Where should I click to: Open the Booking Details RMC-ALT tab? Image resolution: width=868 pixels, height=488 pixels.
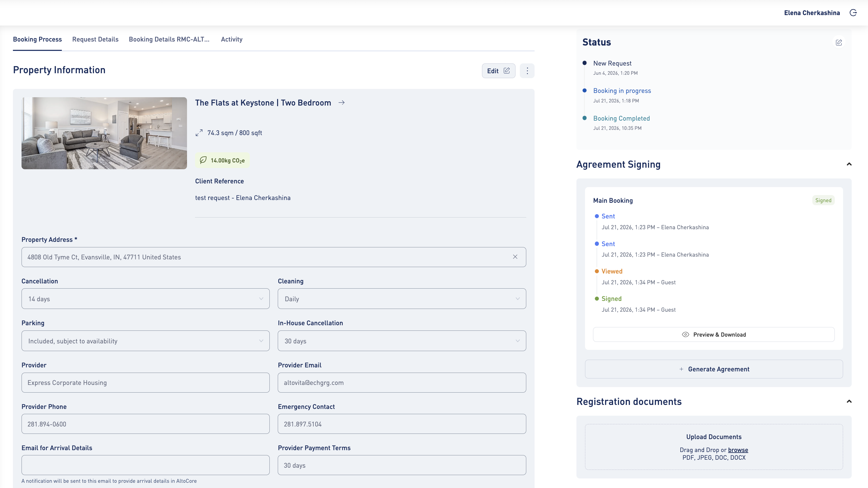pos(169,39)
